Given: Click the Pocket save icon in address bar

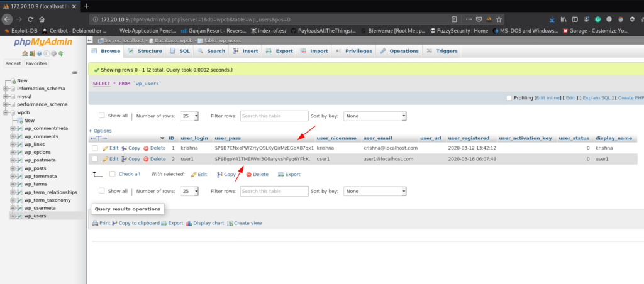Looking at the screenshot, I should coord(479,19).
